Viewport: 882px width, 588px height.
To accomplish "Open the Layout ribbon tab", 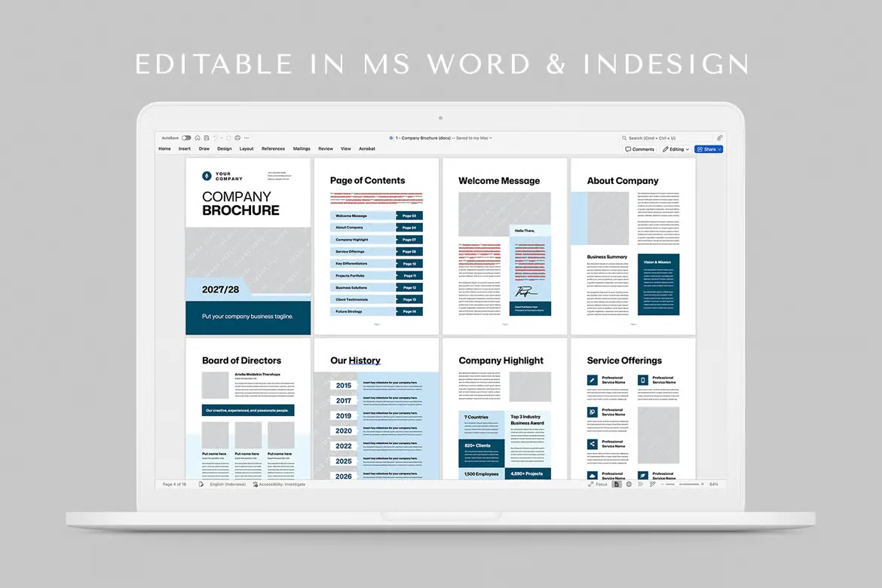I will 247,149.
